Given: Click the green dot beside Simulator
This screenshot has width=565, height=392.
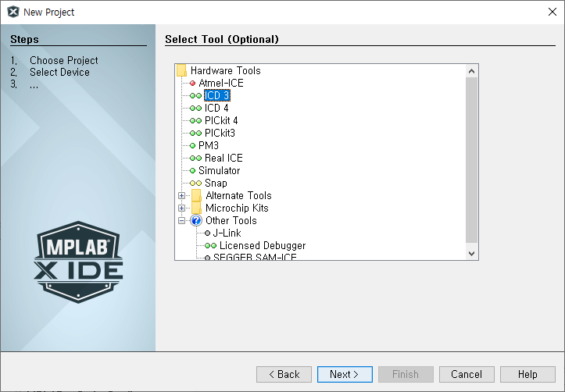Looking at the screenshot, I should click(x=192, y=171).
